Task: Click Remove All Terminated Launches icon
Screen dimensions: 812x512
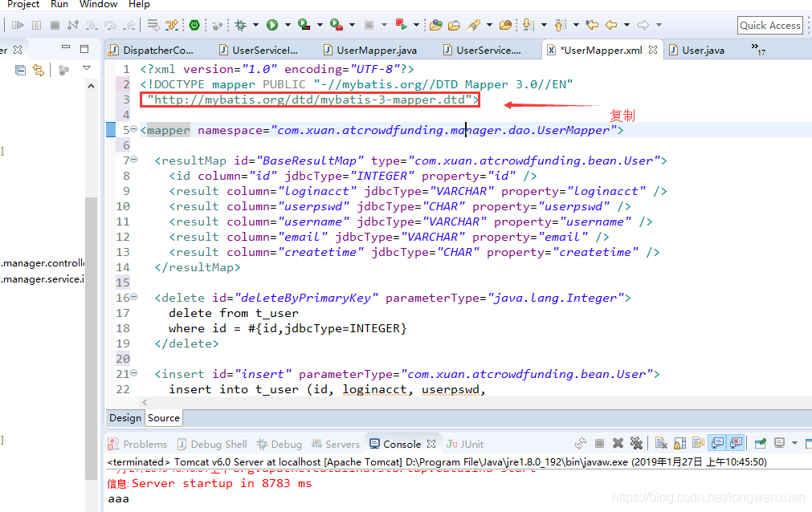Action: click(636, 443)
